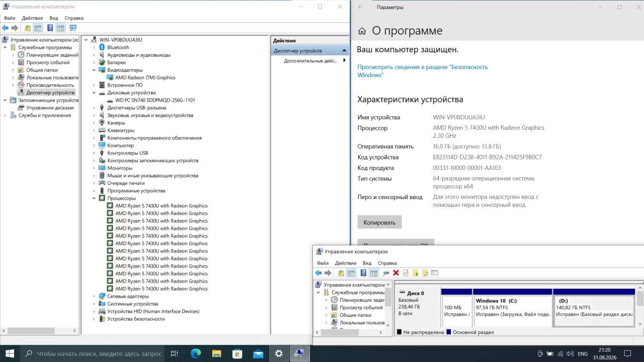
Task: Expand Контроллеры USB category
Action: (x=94, y=153)
